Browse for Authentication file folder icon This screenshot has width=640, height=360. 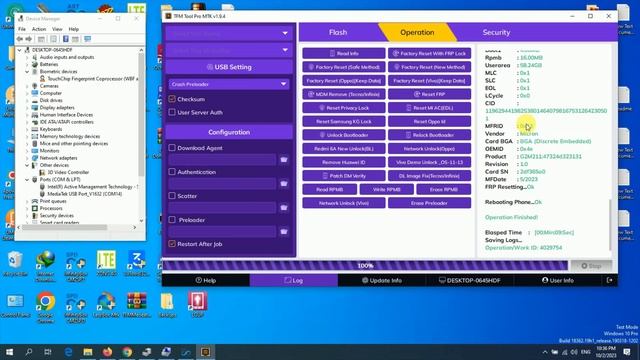coord(284,184)
